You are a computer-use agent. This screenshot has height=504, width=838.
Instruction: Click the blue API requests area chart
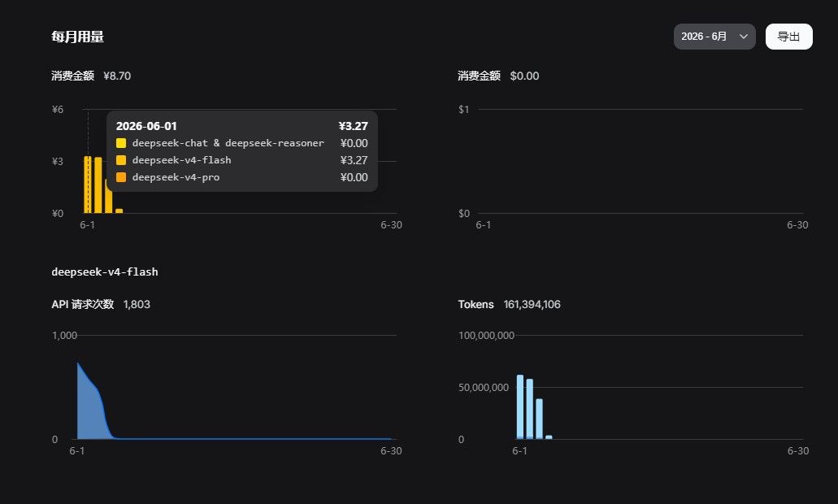(93, 409)
